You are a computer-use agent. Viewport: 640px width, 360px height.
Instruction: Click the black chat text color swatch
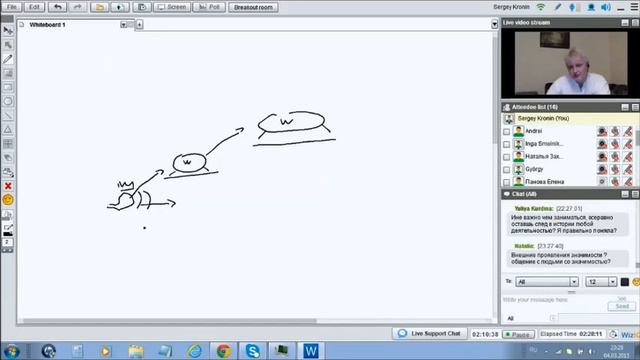pyautogui.click(x=624, y=282)
